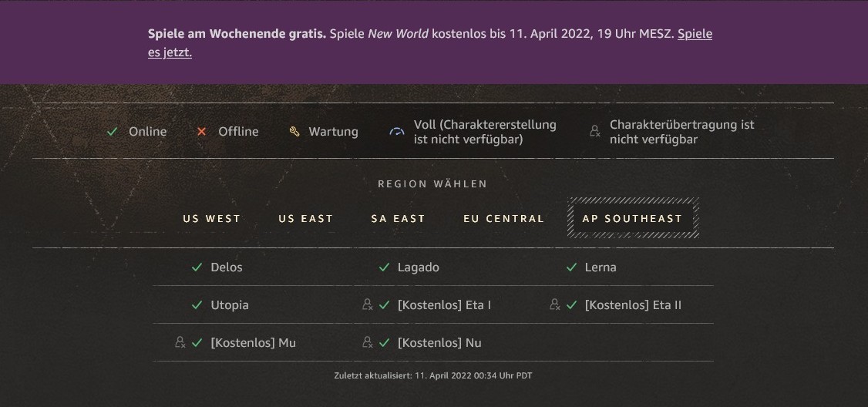Screen dimensions: 868x407
Task: Select the US EAST region tab
Action: [306, 219]
